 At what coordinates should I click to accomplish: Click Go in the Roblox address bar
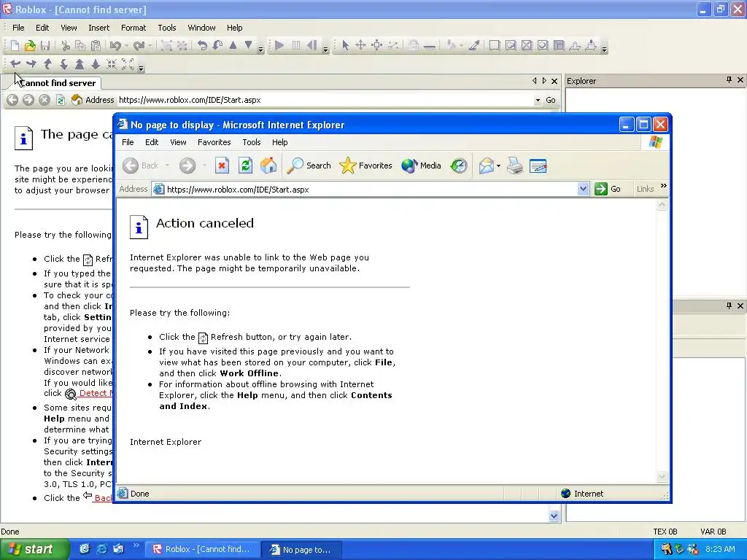(551, 100)
